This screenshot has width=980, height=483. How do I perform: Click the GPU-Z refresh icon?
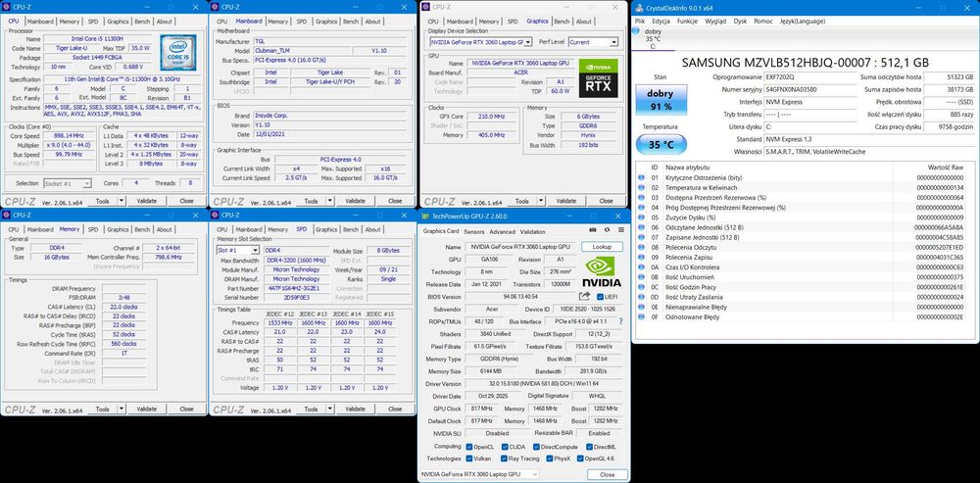pyautogui.click(x=607, y=231)
